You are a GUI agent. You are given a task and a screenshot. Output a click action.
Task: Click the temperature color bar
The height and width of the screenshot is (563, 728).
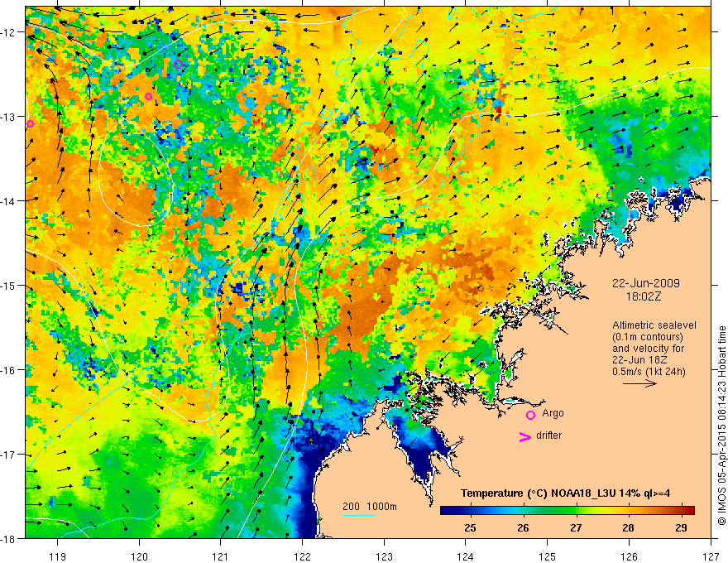567,510
